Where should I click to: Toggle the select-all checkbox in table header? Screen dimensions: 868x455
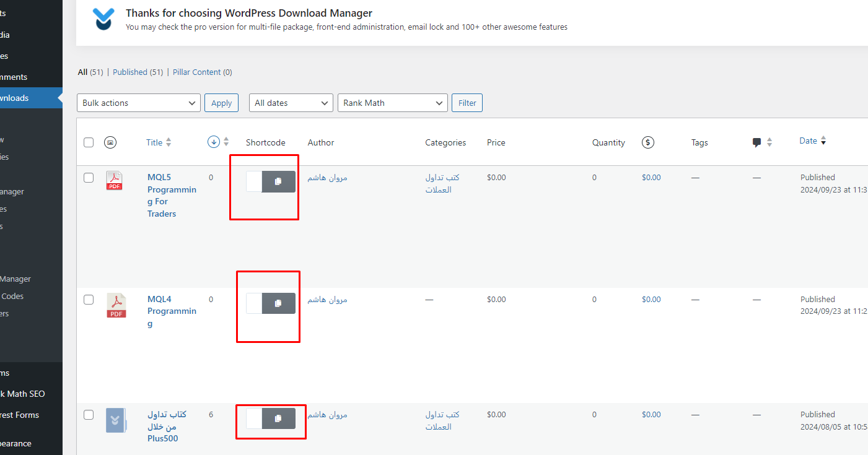pos(89,142)
